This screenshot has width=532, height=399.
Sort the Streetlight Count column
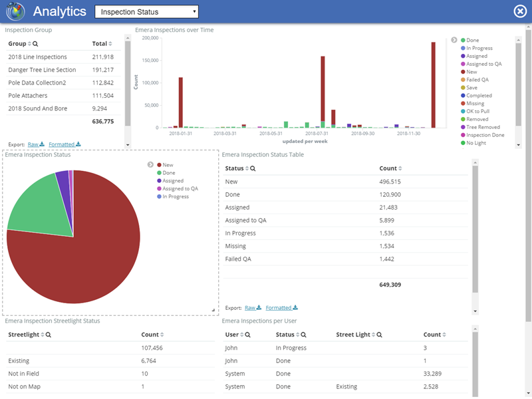click(162, 334)
